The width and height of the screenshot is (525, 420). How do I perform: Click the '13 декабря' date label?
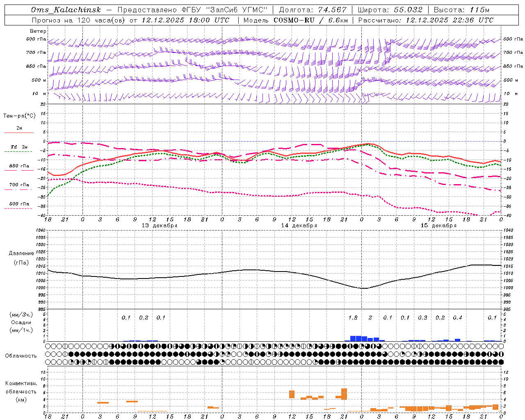point(160,226)
